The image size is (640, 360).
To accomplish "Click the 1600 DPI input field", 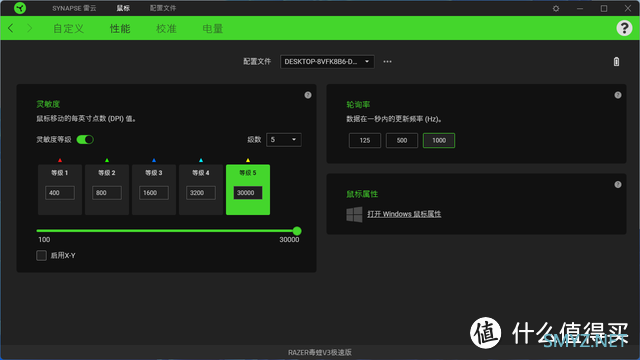I will (154, 193).
